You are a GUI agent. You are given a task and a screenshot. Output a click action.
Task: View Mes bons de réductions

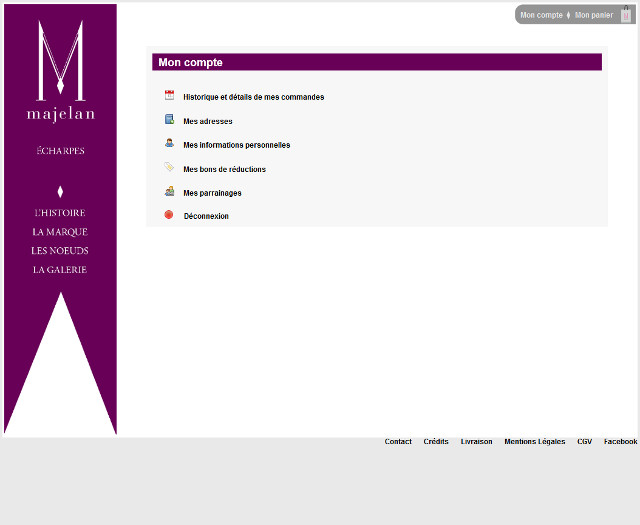[224, 169]
